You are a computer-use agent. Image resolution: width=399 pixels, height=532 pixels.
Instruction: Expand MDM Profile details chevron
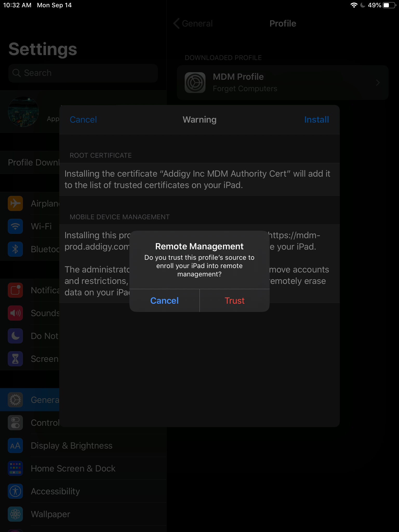pyautogui.click(x=378, y=83)
